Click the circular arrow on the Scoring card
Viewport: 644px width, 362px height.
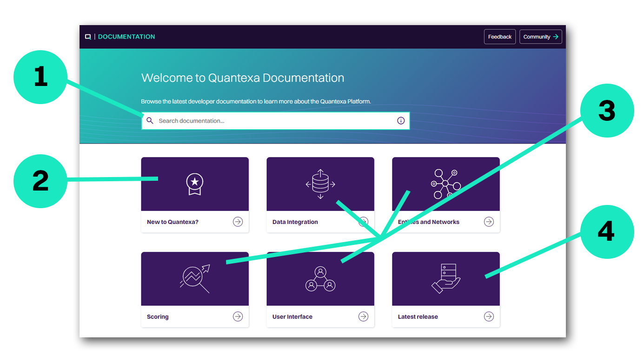tap(238, 316)
